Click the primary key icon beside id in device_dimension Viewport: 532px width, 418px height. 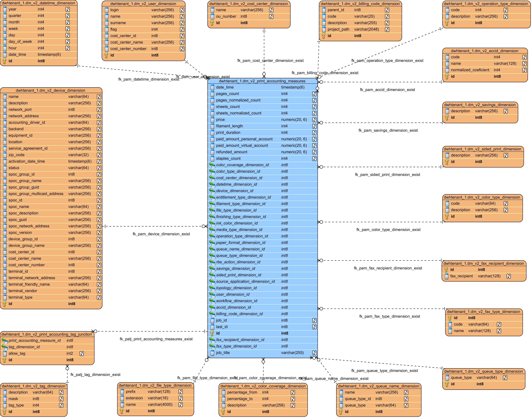click(5, 304)
